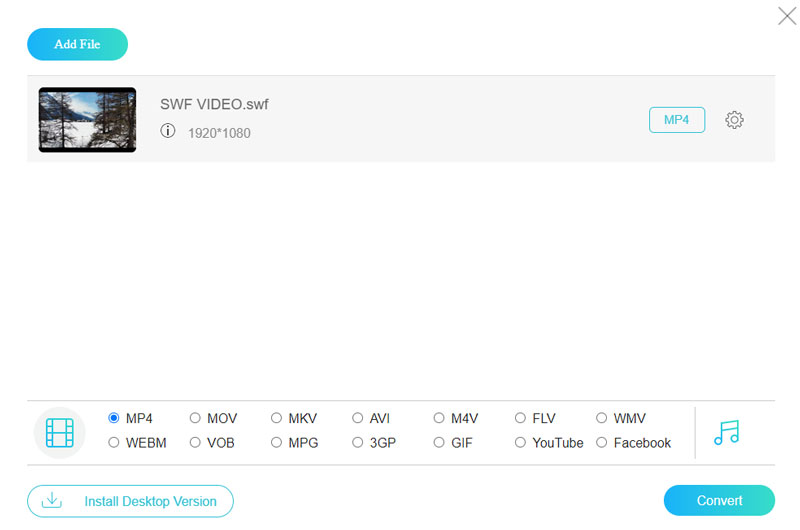Click the Add File button
The image size is (800, 530).
(x=77, y=44)
